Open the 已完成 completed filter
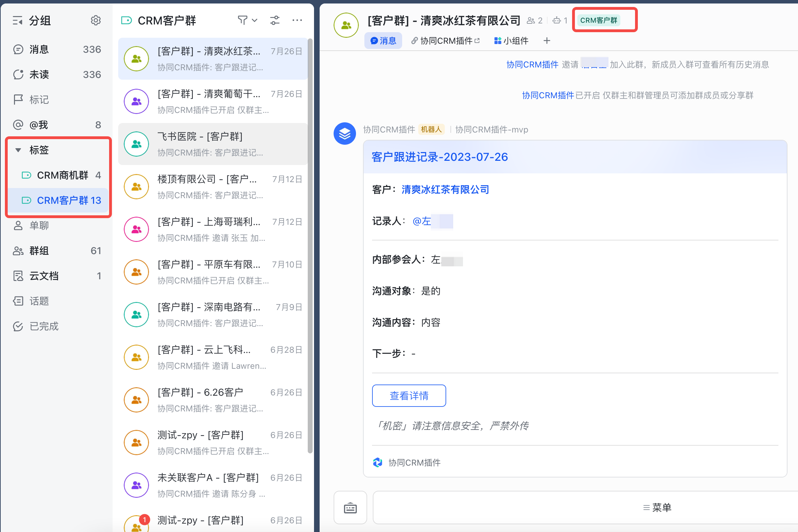This screenshot has height=532, width=798. click(44, 326)
